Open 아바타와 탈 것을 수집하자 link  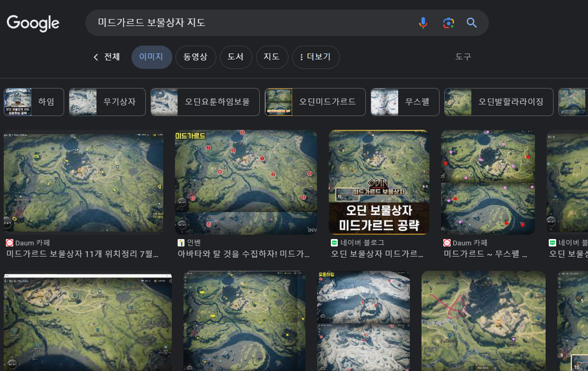coord(243,254)
